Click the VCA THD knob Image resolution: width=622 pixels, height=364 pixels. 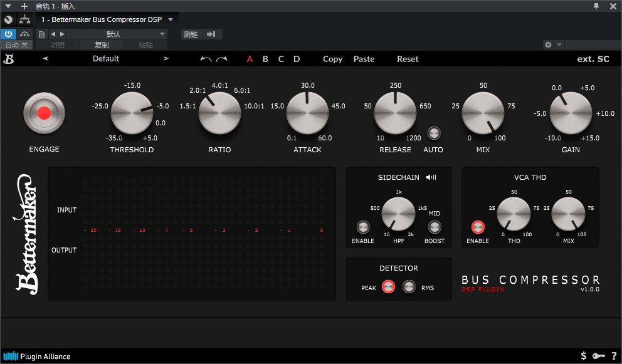514,214
